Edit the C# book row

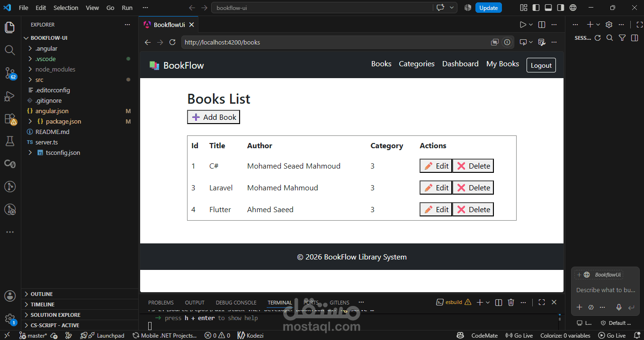tap(436, 166)
